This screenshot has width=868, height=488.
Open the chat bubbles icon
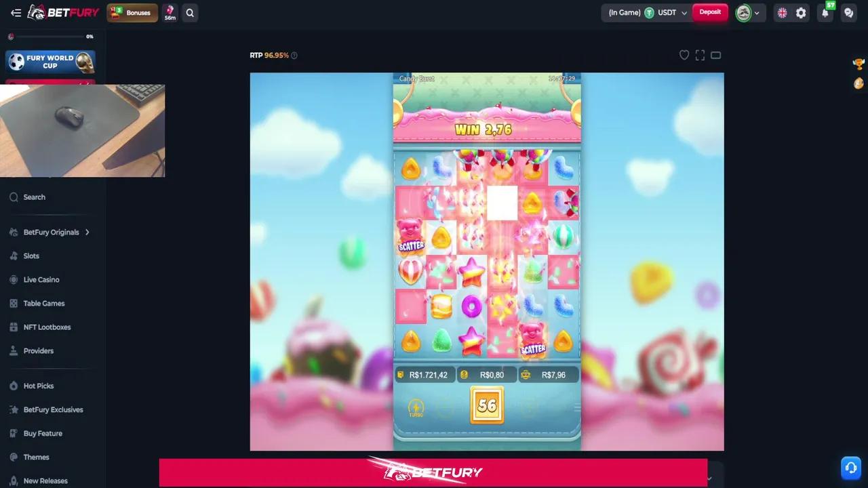(x=848, y=13)
